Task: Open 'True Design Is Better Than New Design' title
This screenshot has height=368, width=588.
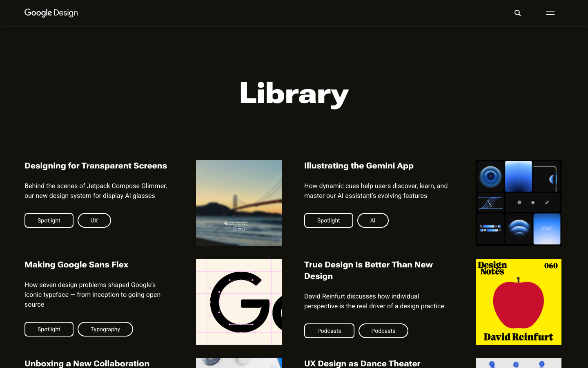Action: tap(368, 270)
